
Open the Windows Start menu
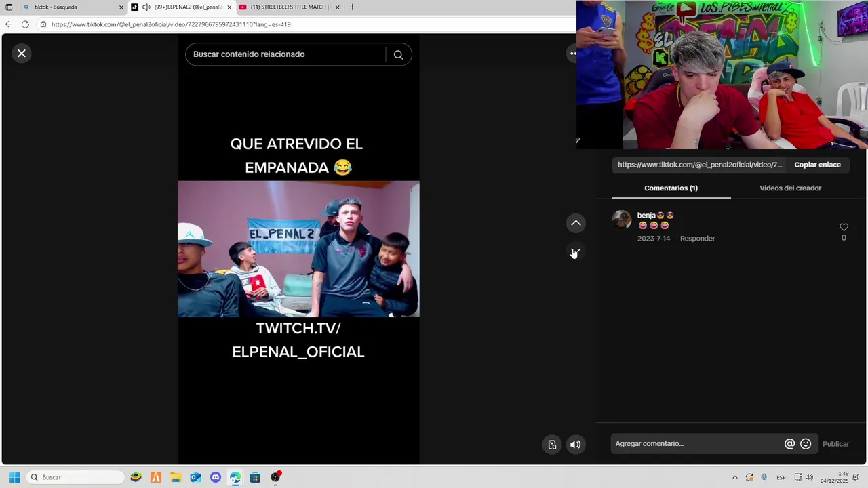point(14,477)
